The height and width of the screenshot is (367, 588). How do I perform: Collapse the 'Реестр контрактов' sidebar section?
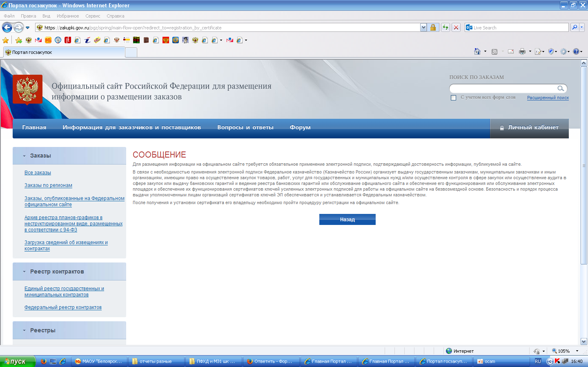(x=24, y=272)
